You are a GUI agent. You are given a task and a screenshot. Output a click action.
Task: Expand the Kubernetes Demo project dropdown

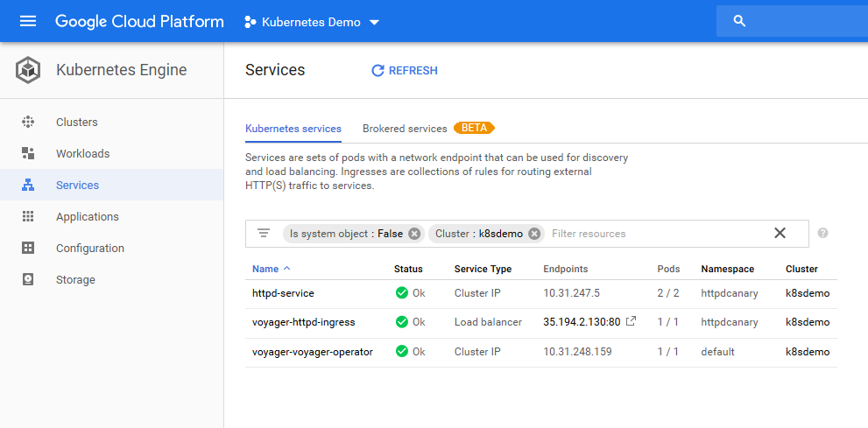pyautogui.click(x=374, y=22)
